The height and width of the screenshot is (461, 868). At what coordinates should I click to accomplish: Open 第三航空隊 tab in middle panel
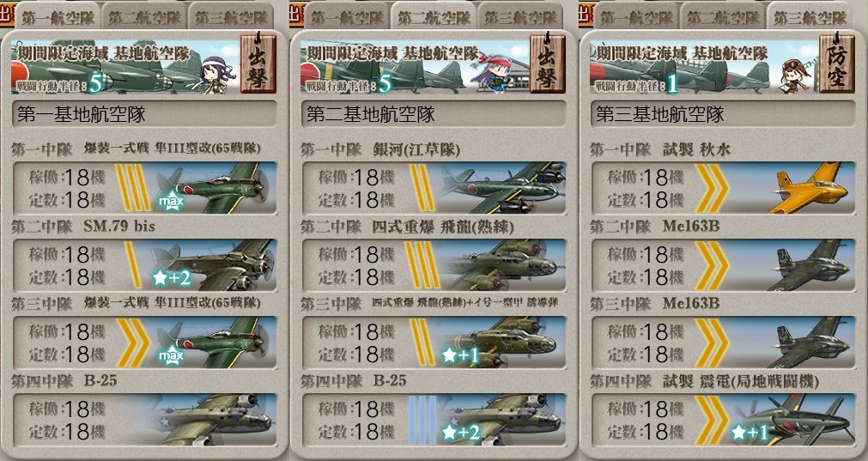[519, 16]
